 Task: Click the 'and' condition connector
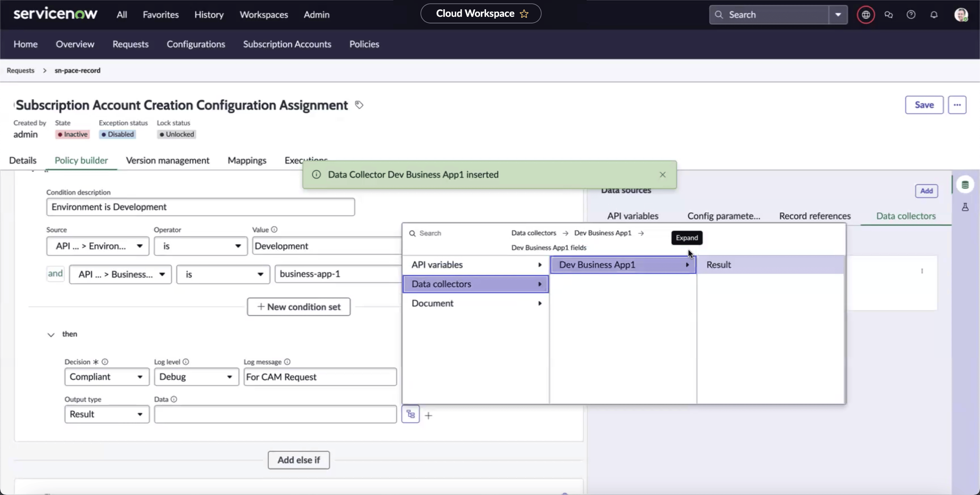pyautogui.click(x=55, y=274)
